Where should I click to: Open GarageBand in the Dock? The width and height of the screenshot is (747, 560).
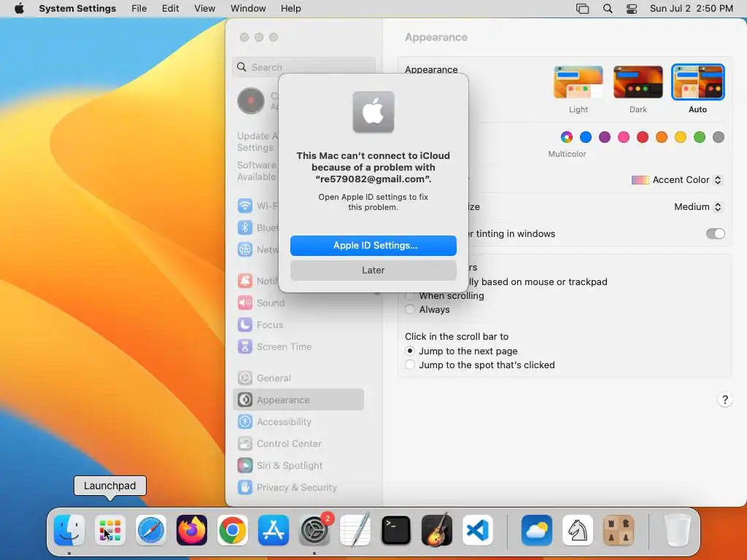(x=437, y=530)
